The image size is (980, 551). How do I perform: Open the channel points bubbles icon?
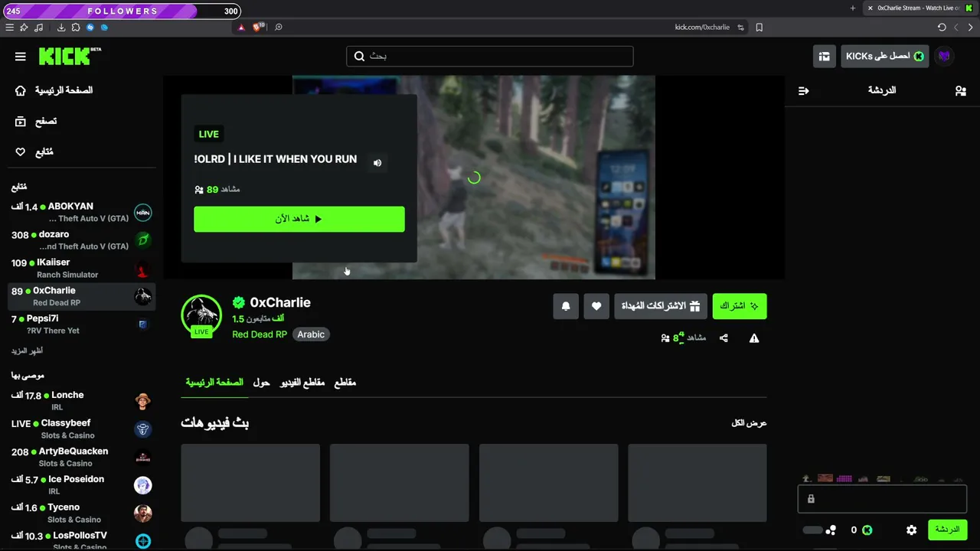click(831, 530)
